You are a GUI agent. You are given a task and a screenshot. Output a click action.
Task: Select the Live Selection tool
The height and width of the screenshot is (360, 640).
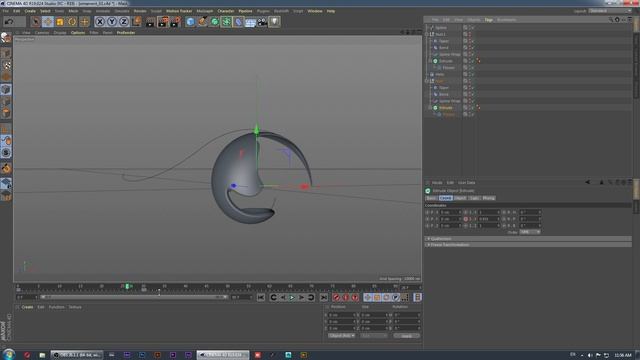click(36, 22)
